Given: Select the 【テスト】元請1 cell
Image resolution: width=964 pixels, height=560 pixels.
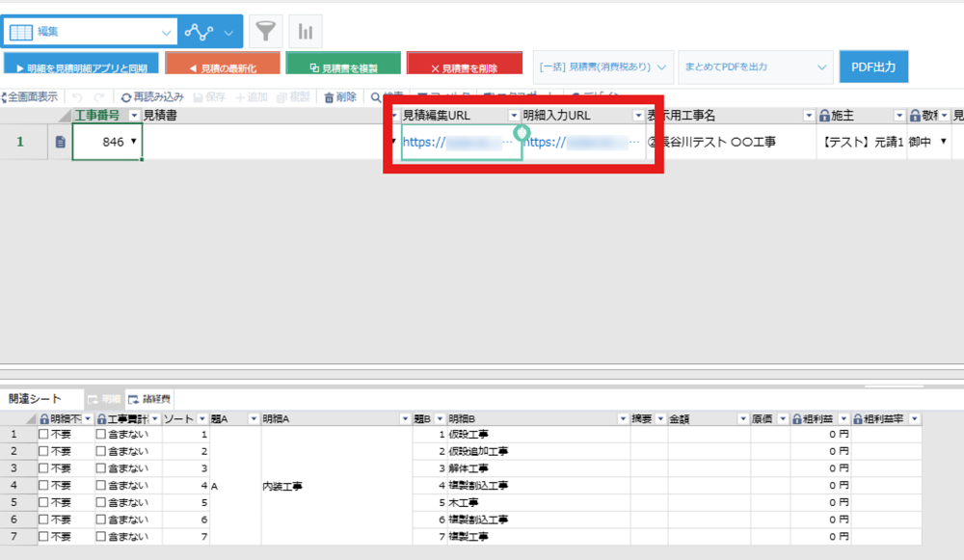Looking at the screenshot, I should [861, 142].
